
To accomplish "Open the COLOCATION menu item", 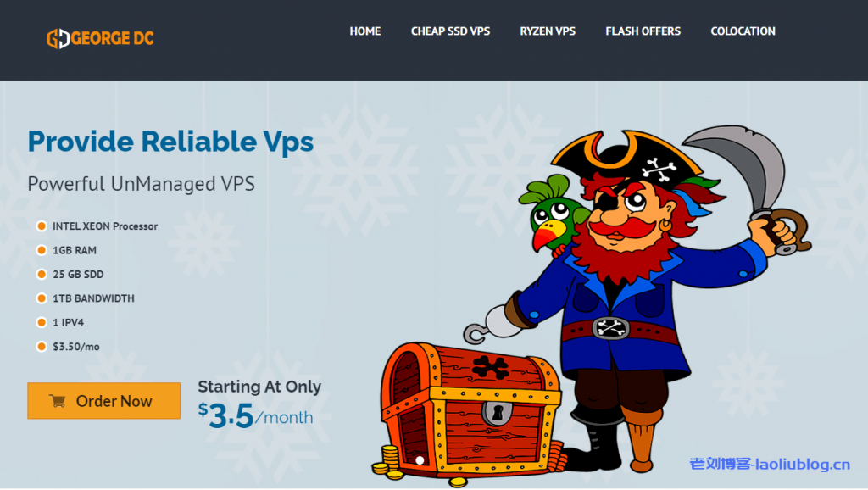I will click(x=743, y=31).
